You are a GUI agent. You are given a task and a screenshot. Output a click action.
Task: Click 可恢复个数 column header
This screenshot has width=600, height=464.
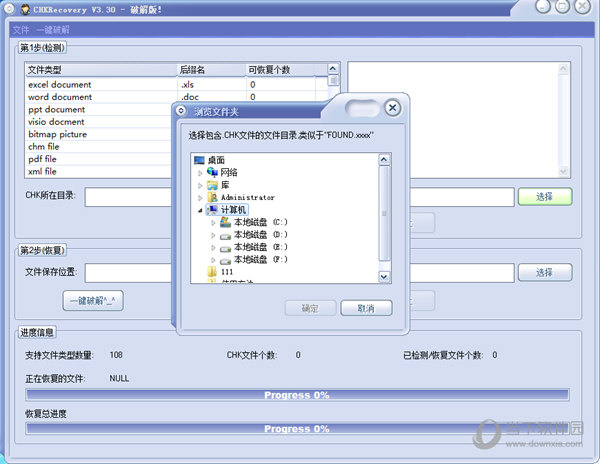tap(281, 70)
